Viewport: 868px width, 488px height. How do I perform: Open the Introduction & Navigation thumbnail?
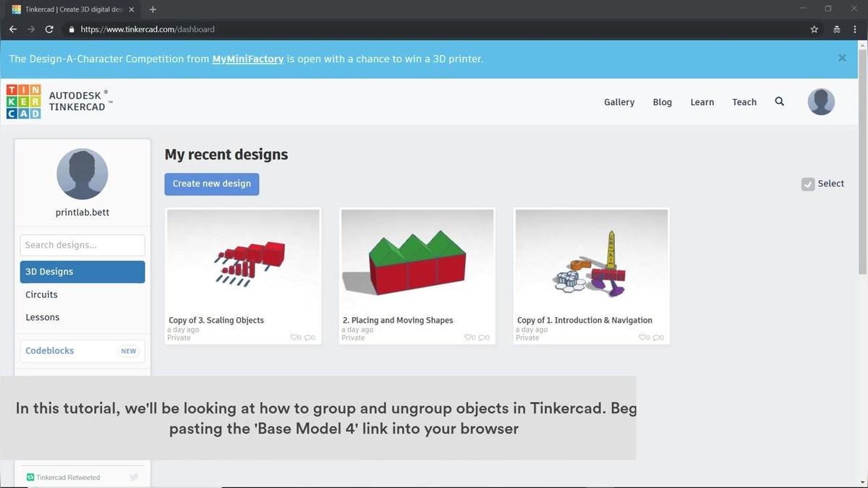pos(592,261)
